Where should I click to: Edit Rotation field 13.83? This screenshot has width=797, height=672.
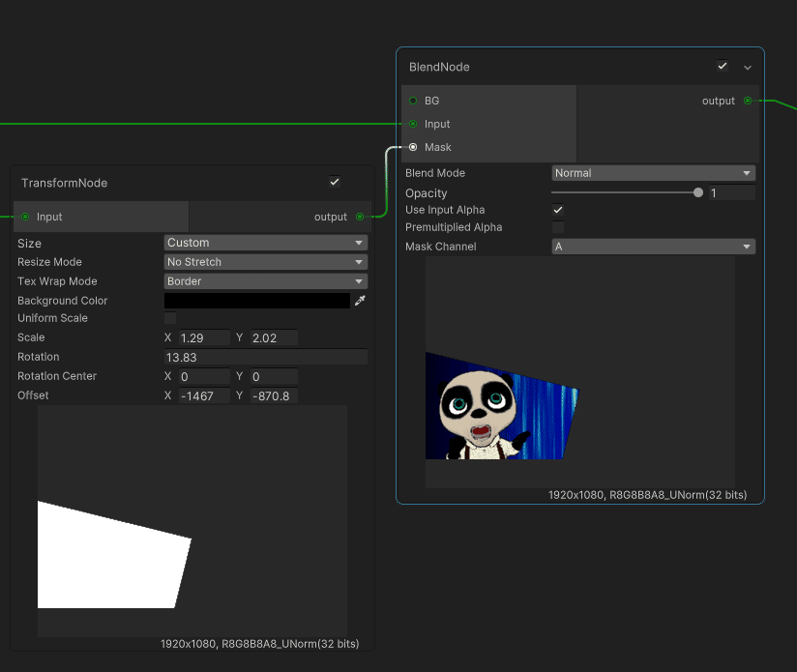[x=266, y=357]
